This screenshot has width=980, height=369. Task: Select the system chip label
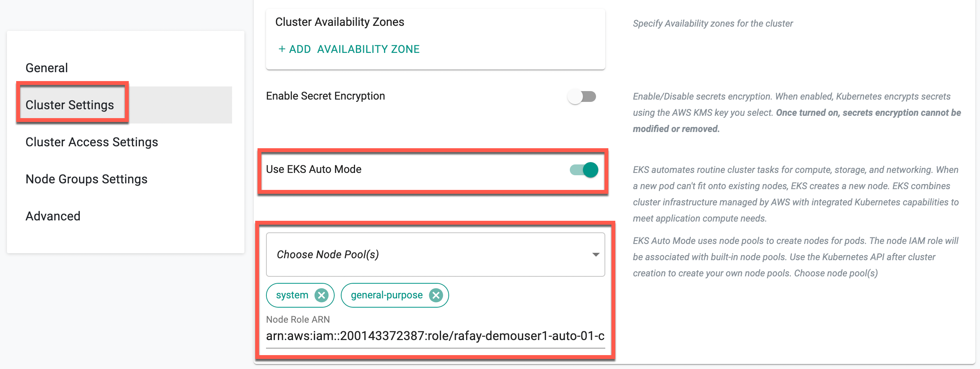292,295
